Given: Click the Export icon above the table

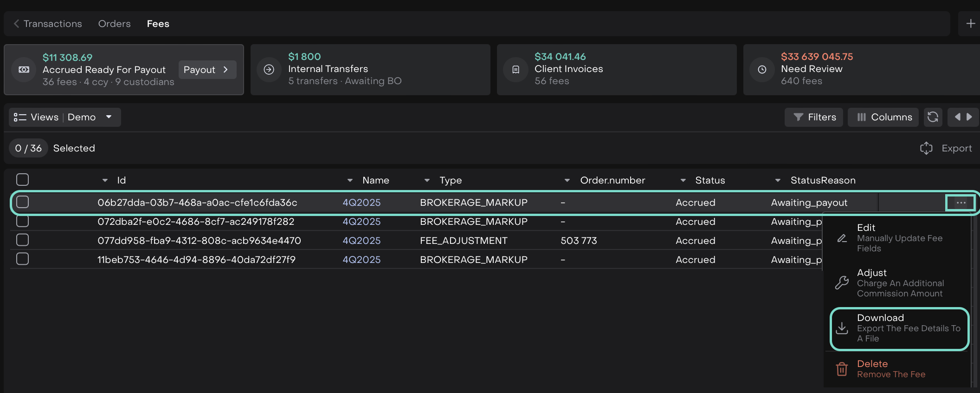Looking at the screenshot, I should 926,148.
